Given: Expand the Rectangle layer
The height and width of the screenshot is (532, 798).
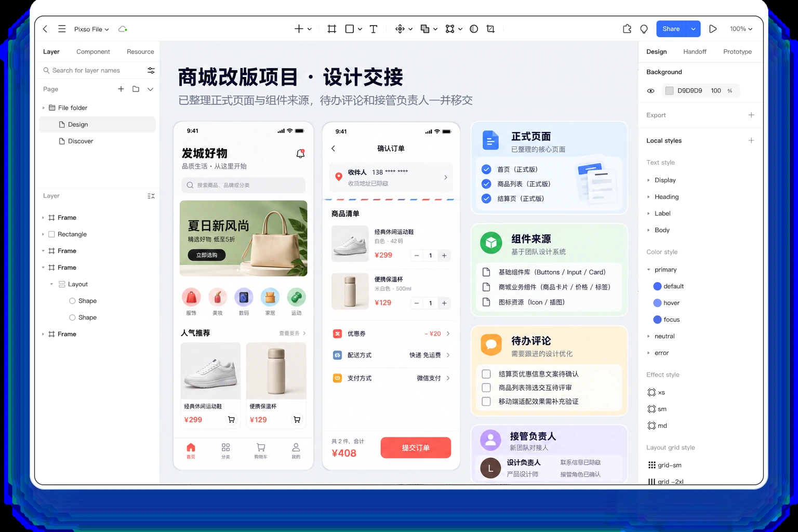Looking at the screenshot, I should click(x=43, y=234).
